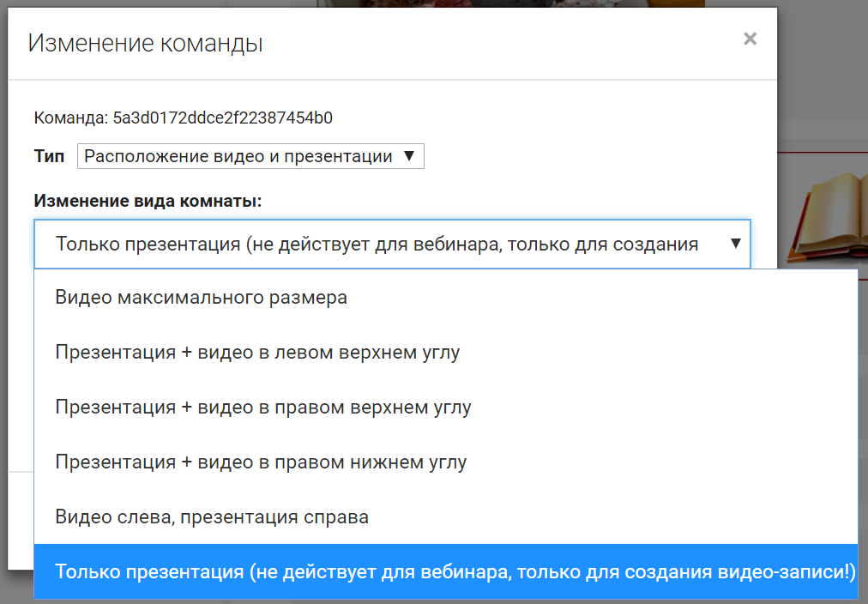Click the Тип label
The height and width of the screenshot is (604, 868).
pos(49,157)
